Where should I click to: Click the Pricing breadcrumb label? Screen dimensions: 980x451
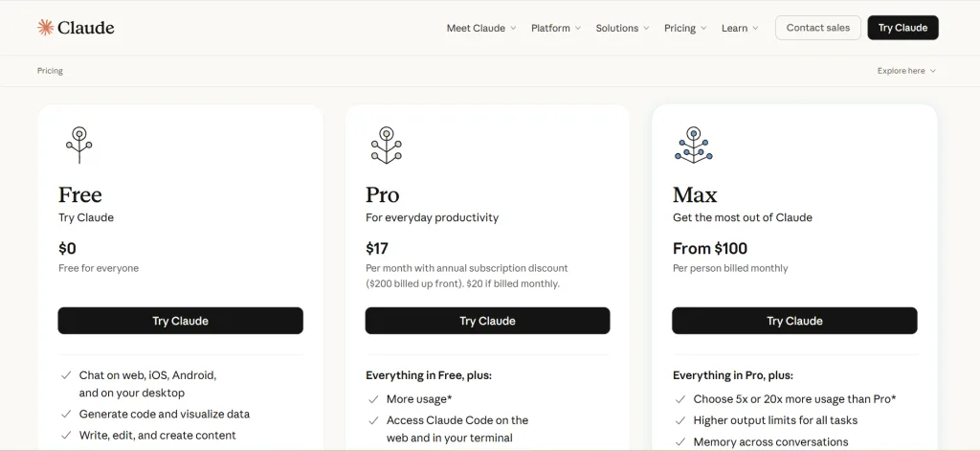(50, 71)
